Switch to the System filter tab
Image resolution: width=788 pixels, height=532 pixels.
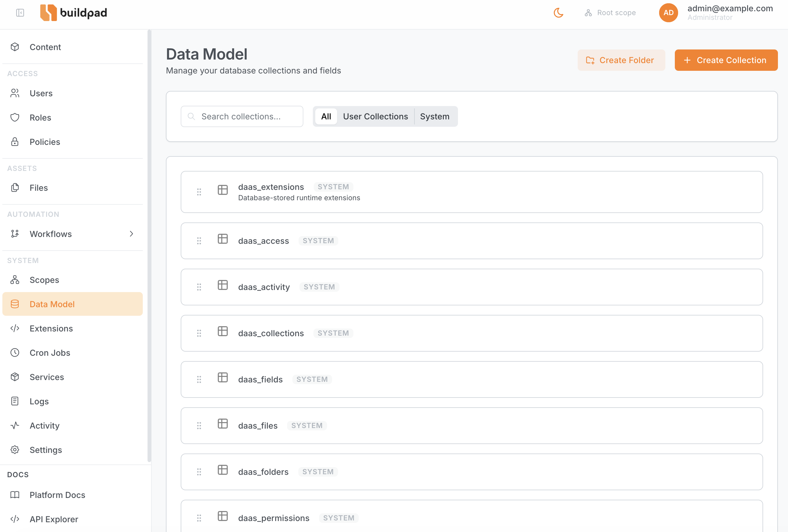click(435, 117)
